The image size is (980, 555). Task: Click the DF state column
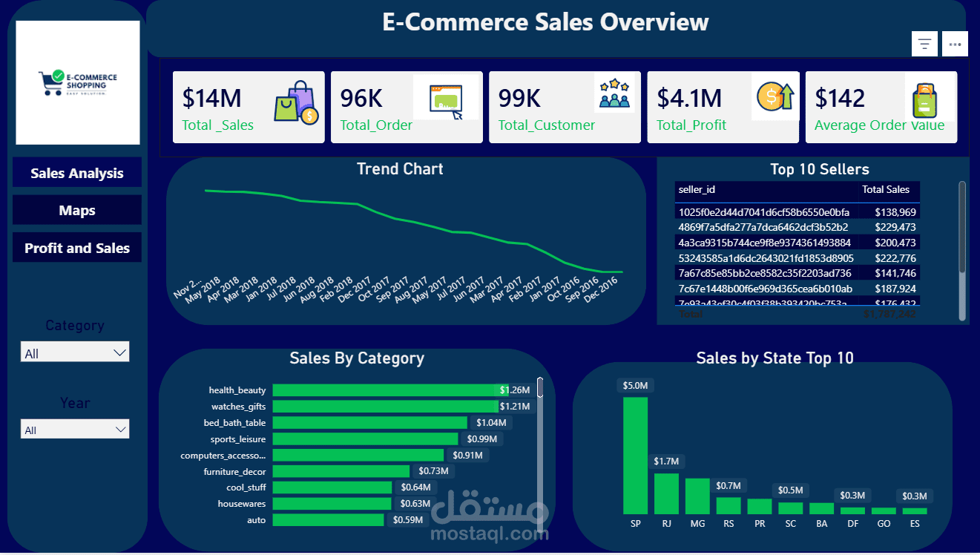(x=852, y=511)
